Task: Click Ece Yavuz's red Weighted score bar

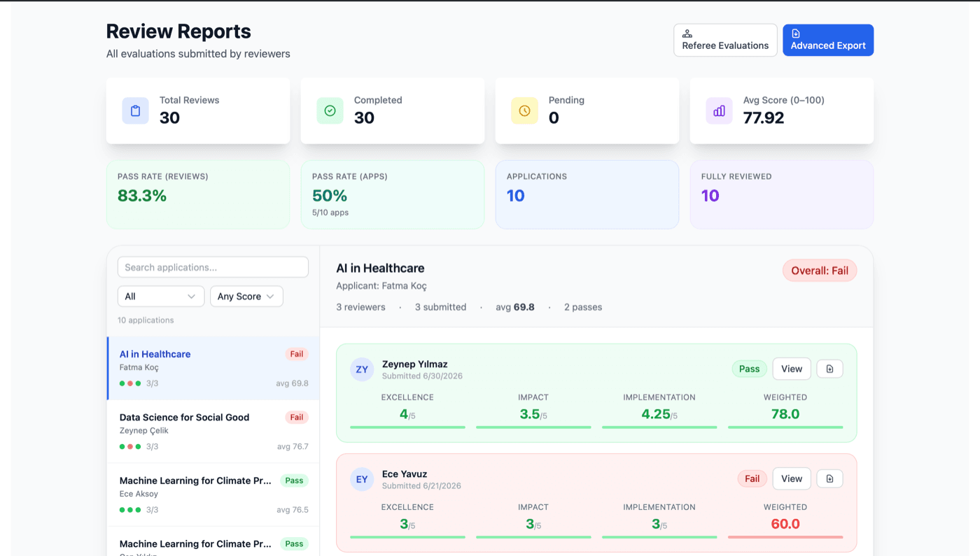Action: (x=785, y=536)
